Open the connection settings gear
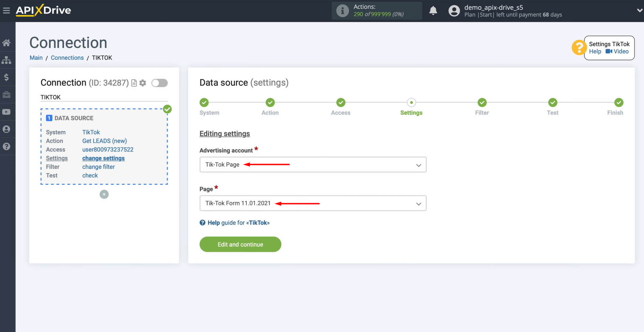 tap(143, 83)
